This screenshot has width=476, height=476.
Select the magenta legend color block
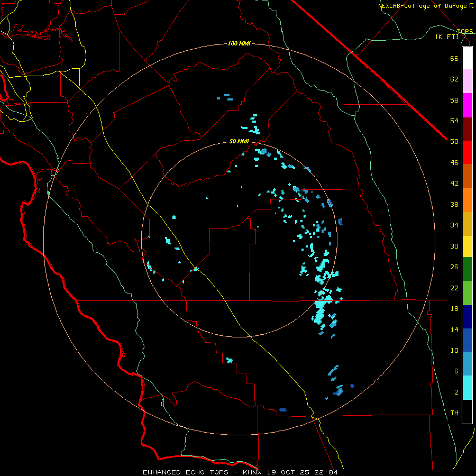[467, 105]
